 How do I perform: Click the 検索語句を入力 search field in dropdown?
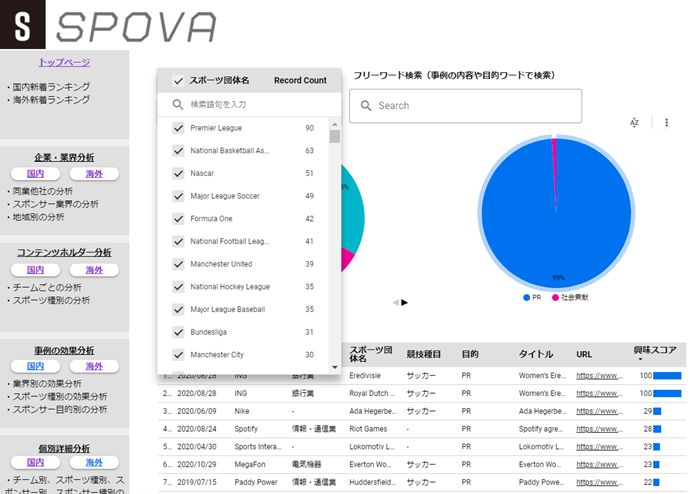click(x=250, y=104)
